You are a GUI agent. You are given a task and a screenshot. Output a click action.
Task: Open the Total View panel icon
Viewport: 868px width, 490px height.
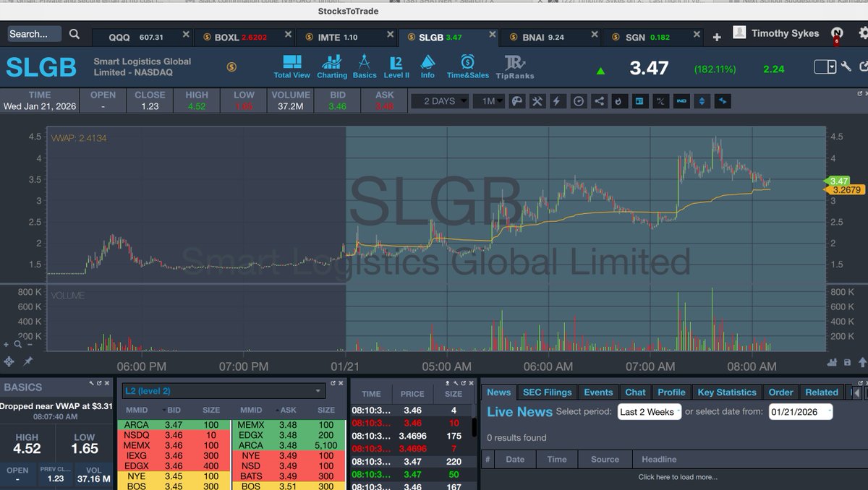coord(292,66)
